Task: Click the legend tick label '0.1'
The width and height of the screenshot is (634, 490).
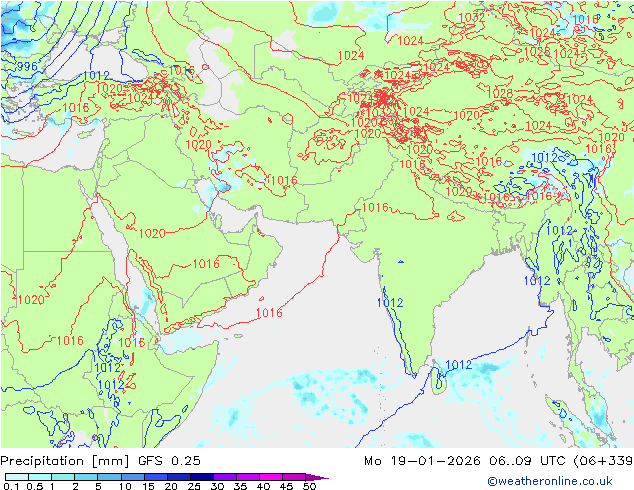Action: pyautogui.click(x=11, y=486)
